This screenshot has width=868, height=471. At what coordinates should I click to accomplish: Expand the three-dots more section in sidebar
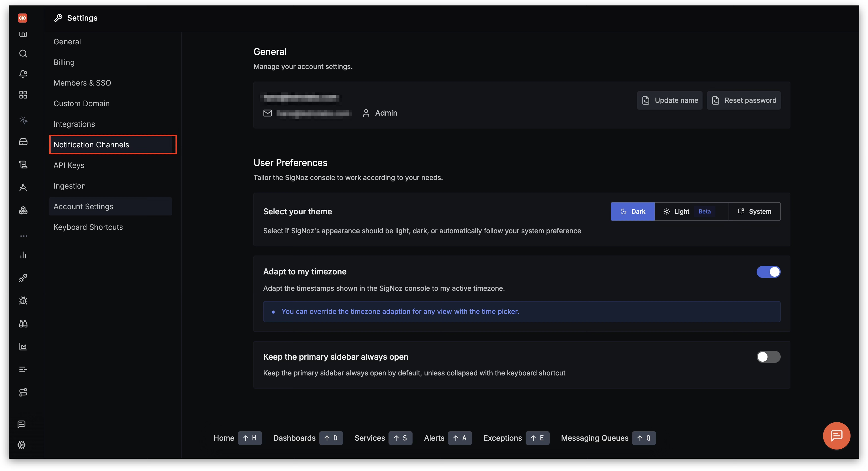coord(23,236)
